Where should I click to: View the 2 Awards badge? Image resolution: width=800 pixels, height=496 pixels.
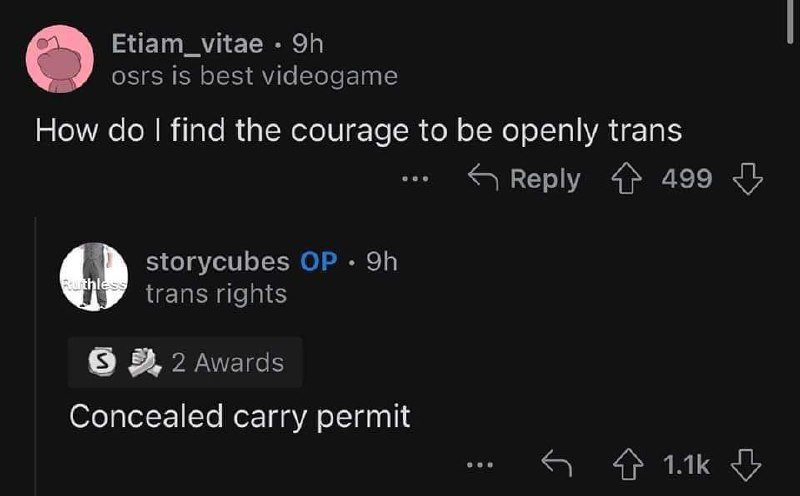(185, 362)
